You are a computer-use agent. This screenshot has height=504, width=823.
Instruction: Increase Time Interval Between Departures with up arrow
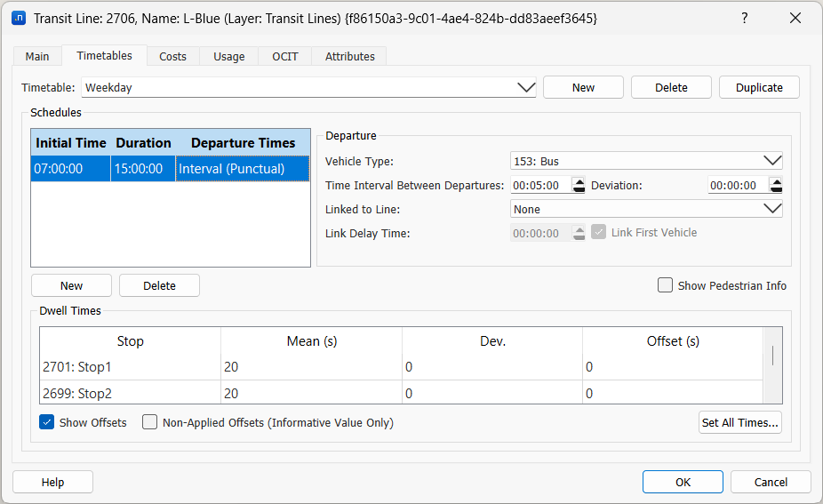pyautogui.click(x=579, y=181)
